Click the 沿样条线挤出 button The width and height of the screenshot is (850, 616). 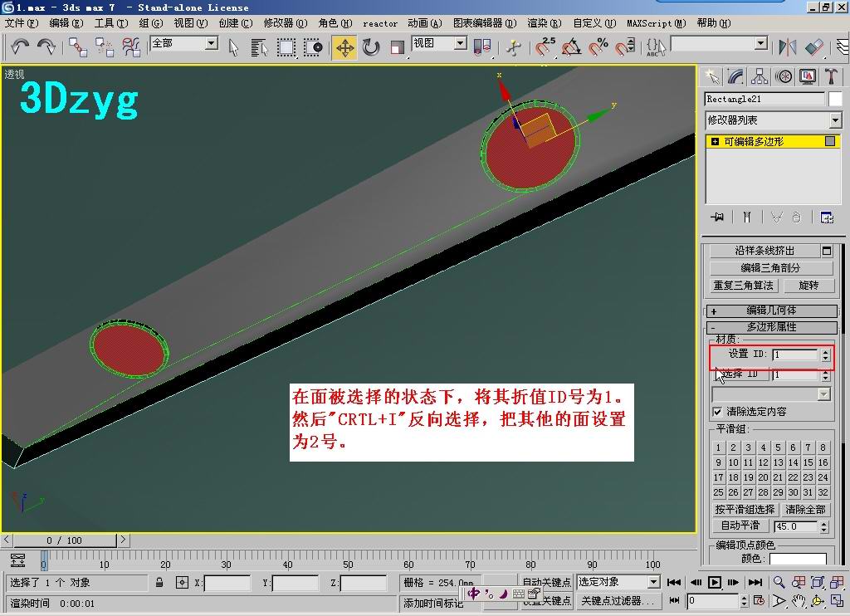coord(765,251)
